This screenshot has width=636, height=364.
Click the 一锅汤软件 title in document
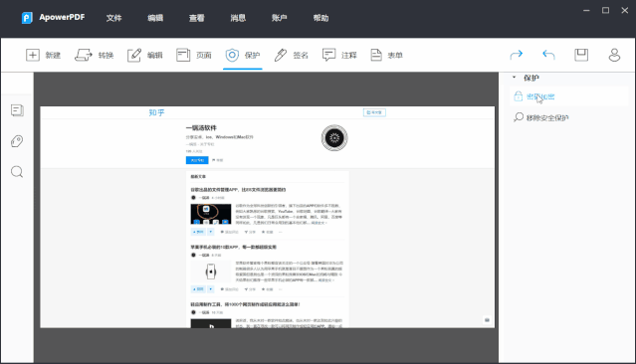(x=201, y=127)
